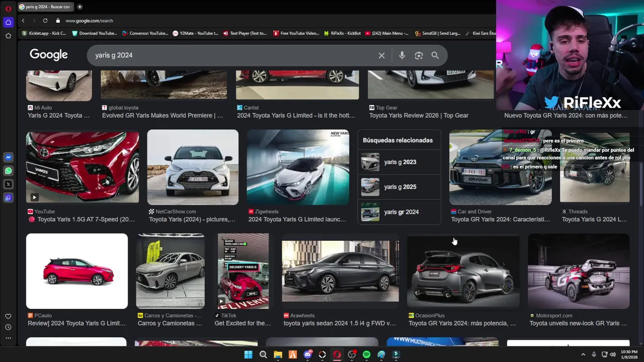Click the taskbar microphone tray icon
This screenshot has width=644, height=362.
[594, 354]
